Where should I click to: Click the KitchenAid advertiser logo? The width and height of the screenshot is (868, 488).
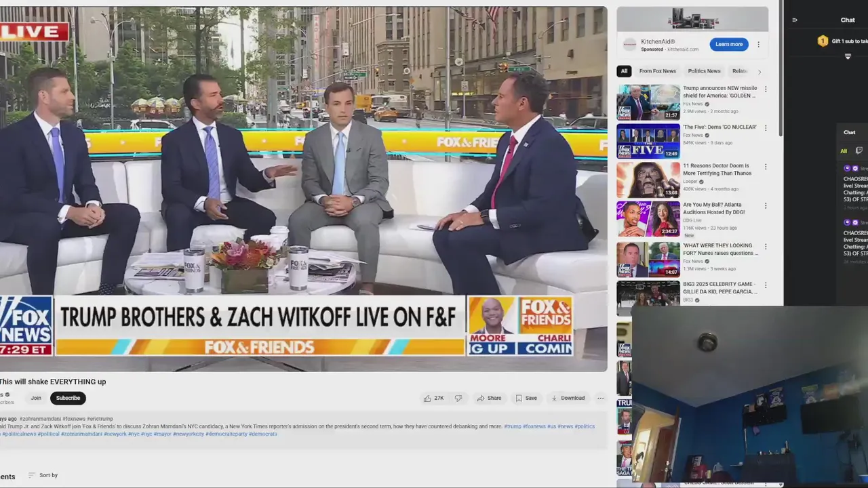click(x=629, y=45)
